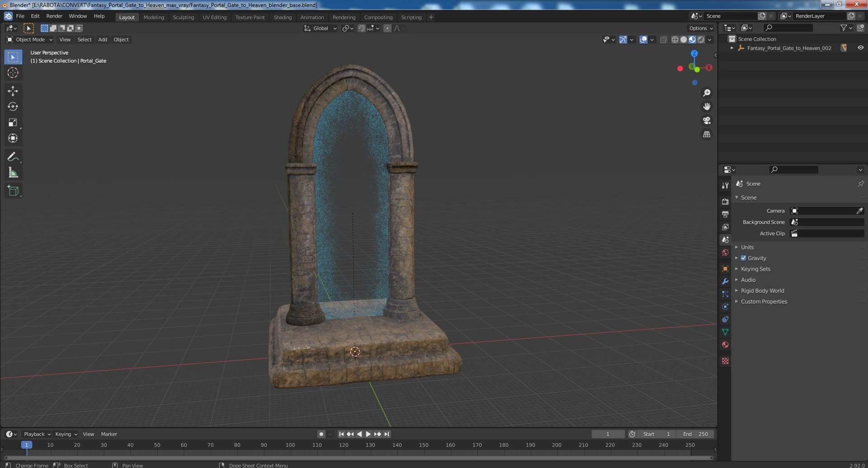Switch to rendered viewport shading
This screenshot has height=468, width=868.
click(701, 40)
